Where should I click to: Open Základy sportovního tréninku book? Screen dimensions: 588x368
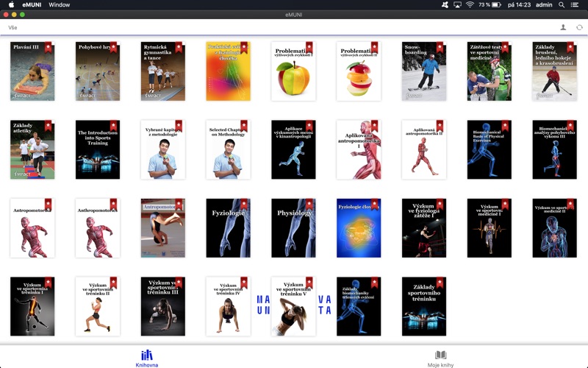[424, 306]
